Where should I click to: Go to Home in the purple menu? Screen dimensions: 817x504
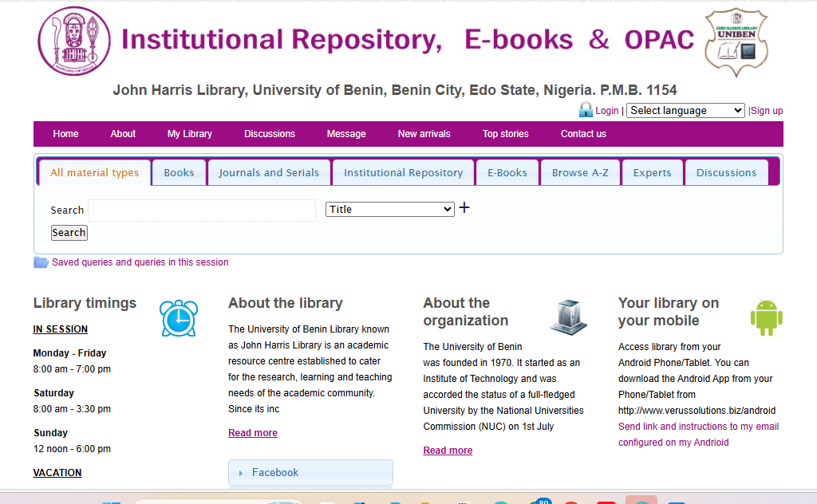pyautogui.click(x=65, y=134)
